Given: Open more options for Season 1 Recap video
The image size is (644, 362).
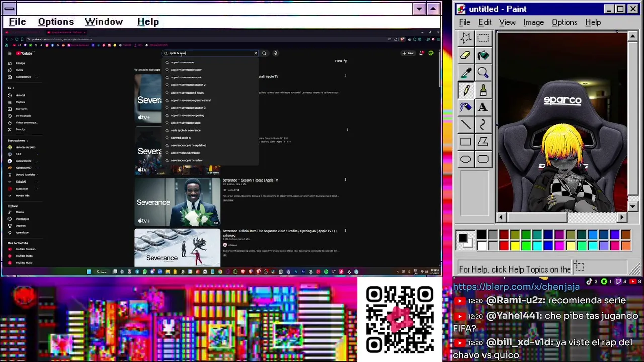Looking at the screenshot, I should click(x=345, y=179).
